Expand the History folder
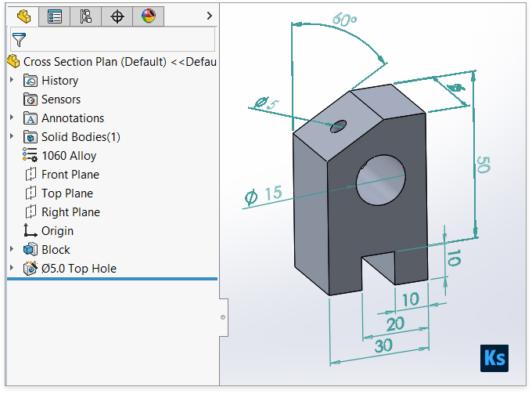 [12, 81]
